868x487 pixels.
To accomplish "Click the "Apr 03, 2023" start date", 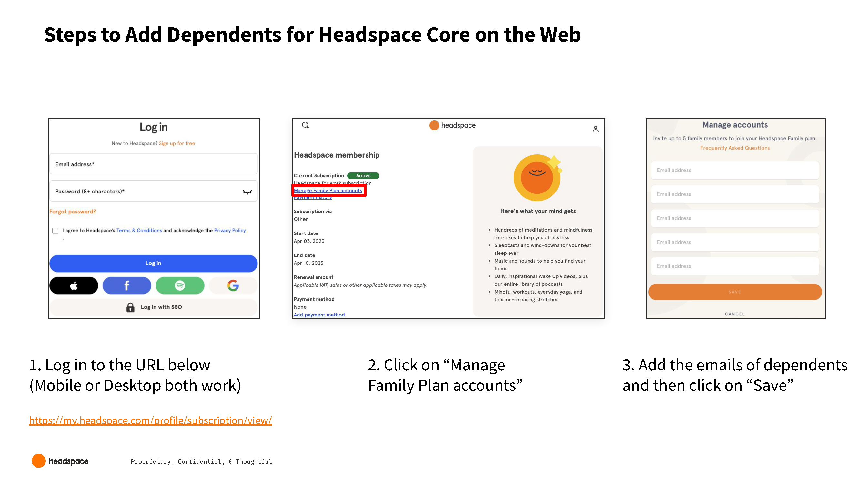I will tap(309, 241).
